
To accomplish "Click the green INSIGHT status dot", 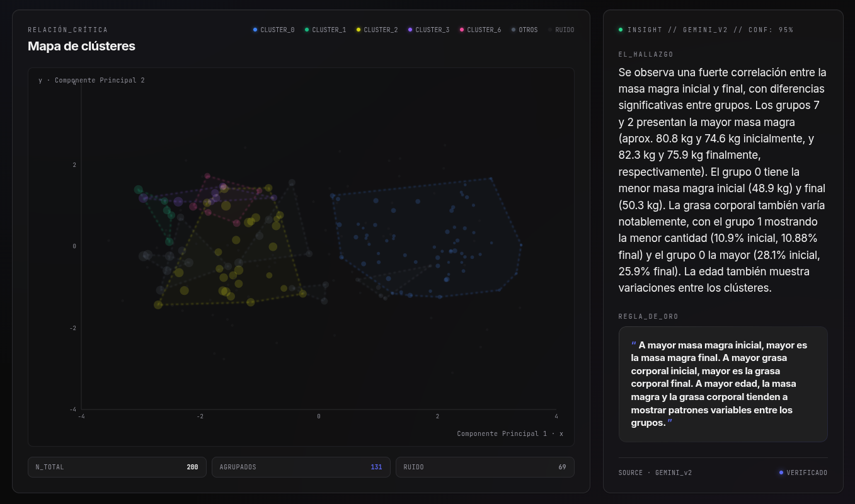I will (x=621, y=30).
